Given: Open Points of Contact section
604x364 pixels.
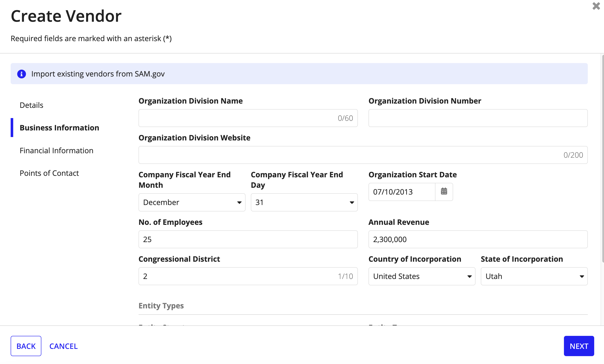Looking at the screenshot, I should click(49, 173).
